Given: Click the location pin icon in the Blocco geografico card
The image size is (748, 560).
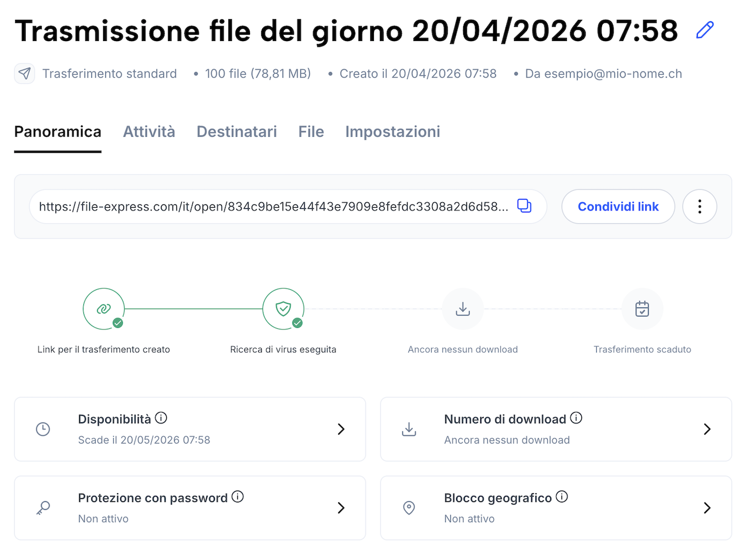Looking at the screenshot, I should pos(409,508).
